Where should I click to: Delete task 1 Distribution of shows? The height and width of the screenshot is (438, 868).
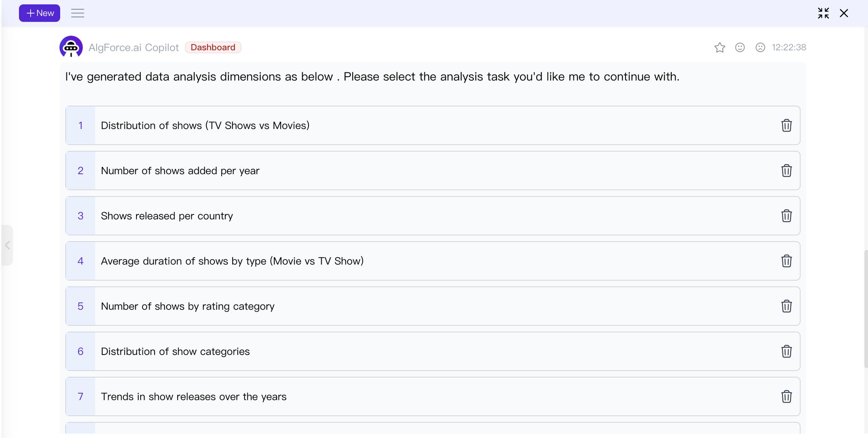tap(787, 125)
